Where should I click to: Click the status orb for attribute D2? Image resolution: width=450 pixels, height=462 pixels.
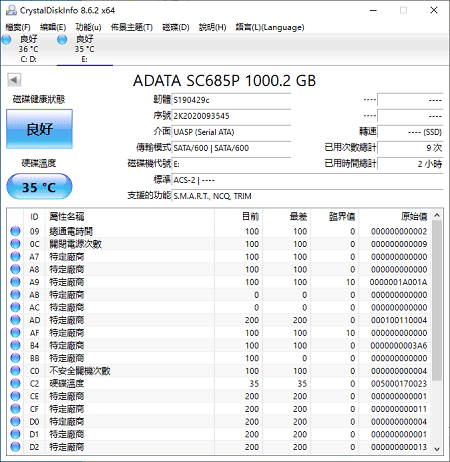pos(15,447)
